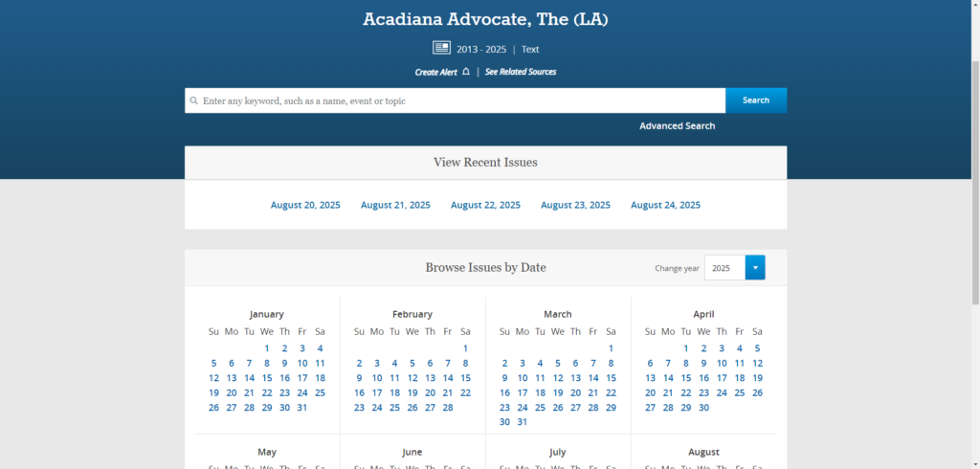Open the Change year dropdown arrow
Screen dimensions: 980x469
point(755,268)
